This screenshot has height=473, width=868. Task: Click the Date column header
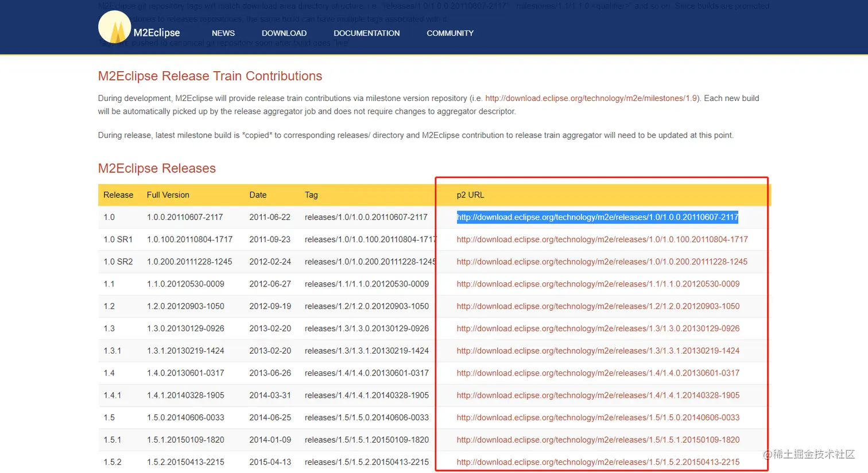[x=258, y=195]
